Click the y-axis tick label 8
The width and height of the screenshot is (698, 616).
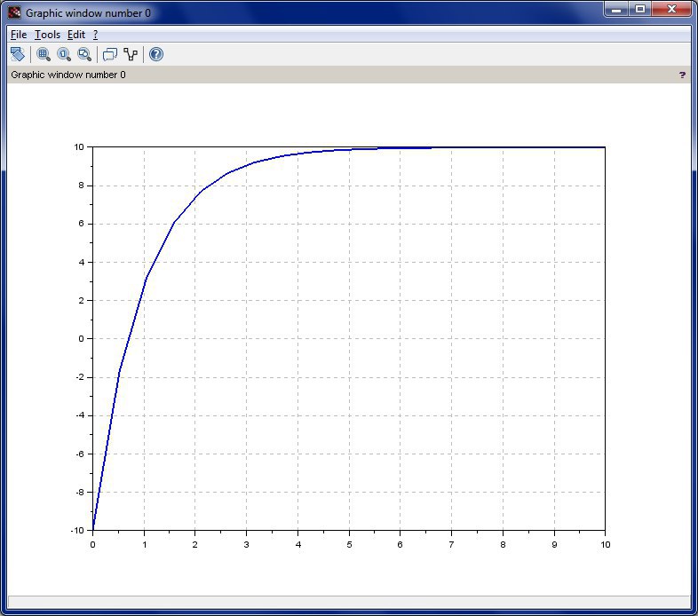click(x=81, y=186)
